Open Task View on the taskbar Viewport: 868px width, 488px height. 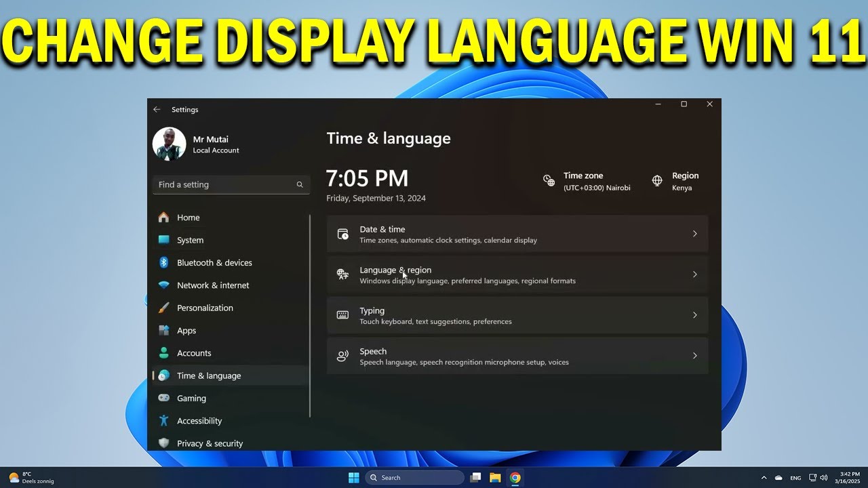pos(475,478)
